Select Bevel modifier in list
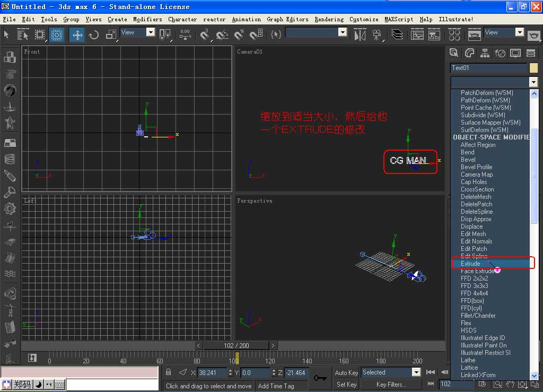543x392 pixels. pyautogui.click(x=468, y=160)
